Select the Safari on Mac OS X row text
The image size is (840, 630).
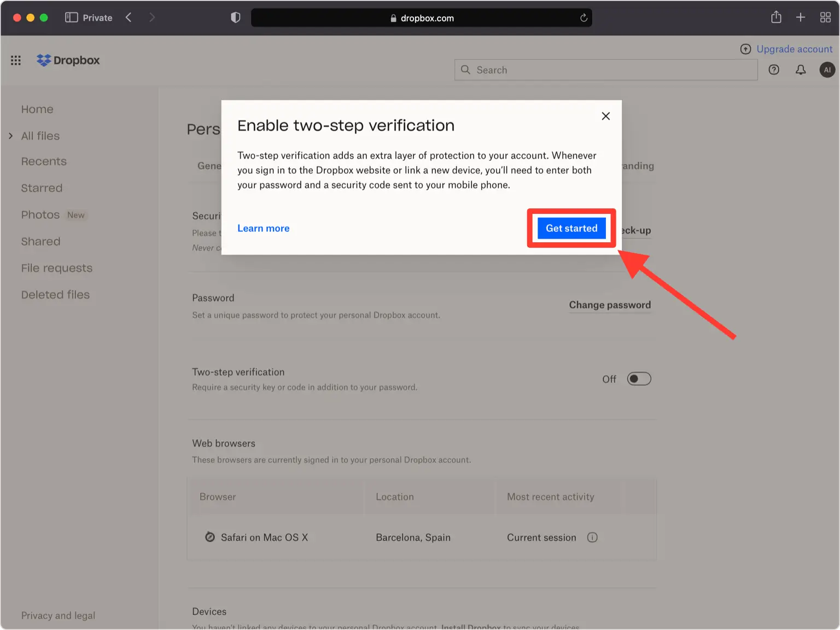265,538
